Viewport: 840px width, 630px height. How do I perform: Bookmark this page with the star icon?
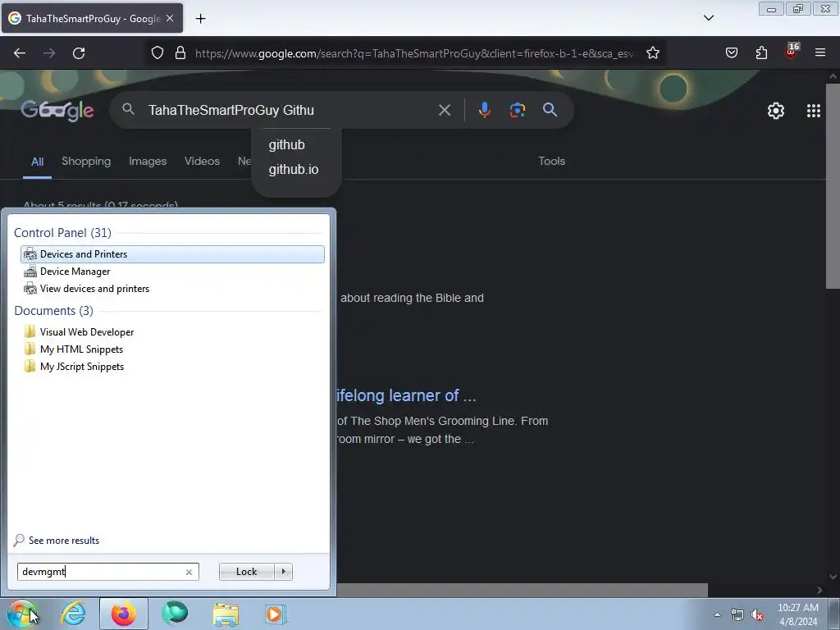[x=652, y=53]
